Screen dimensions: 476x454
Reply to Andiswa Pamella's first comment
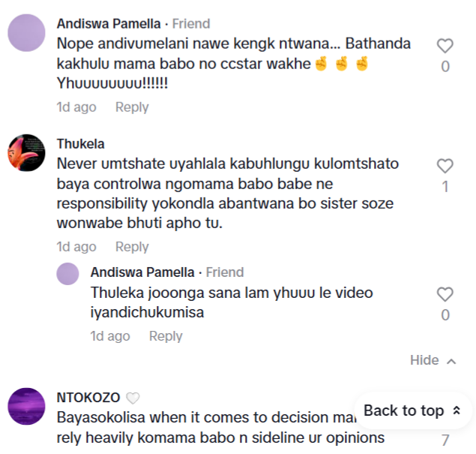click(132, 107)
